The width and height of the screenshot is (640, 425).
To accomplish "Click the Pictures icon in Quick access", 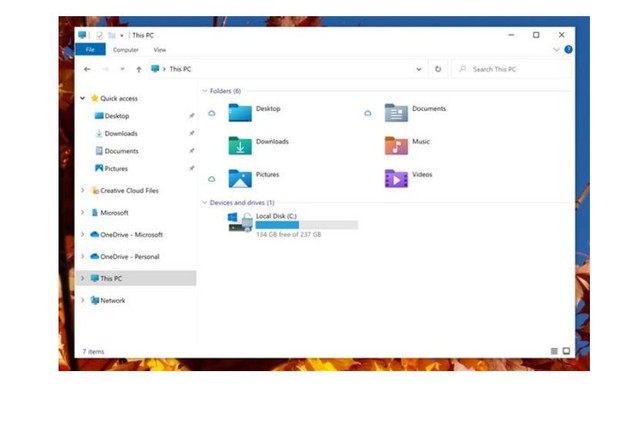I will 99,168.
